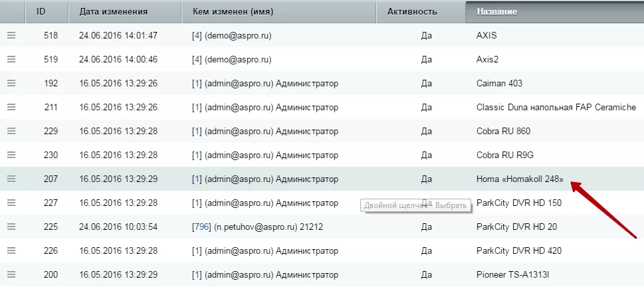Click (demo@aspro.ru) text in Axis2 row

238,60
